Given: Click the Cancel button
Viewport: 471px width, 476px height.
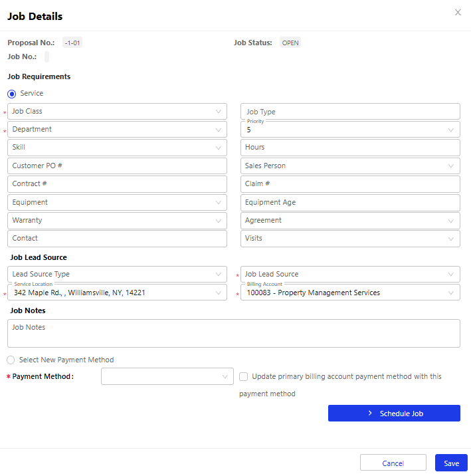Looking at the screenshot, I should pos(393,463).
